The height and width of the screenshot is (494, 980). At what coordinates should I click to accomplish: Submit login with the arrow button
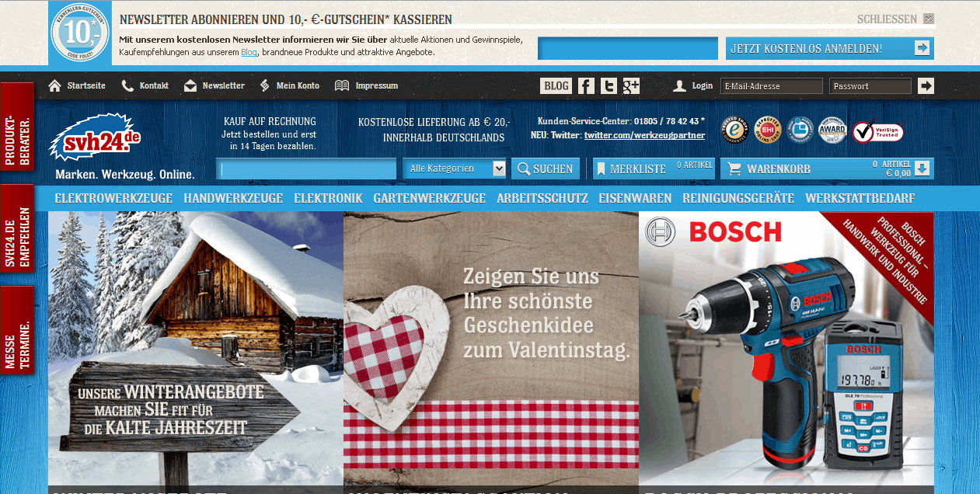pos(926,86)
